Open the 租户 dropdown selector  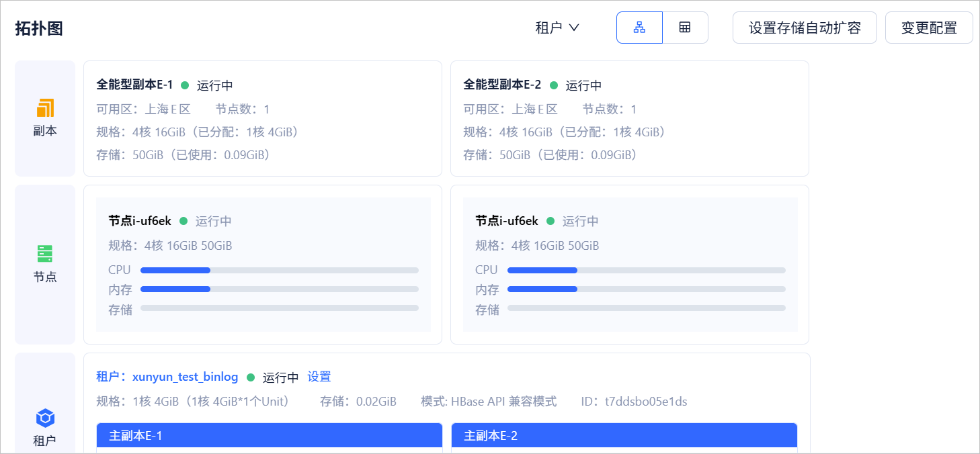(557, 28)
